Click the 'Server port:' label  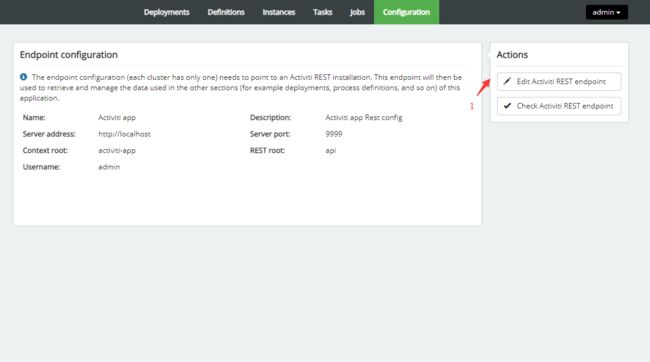[270, 134]
